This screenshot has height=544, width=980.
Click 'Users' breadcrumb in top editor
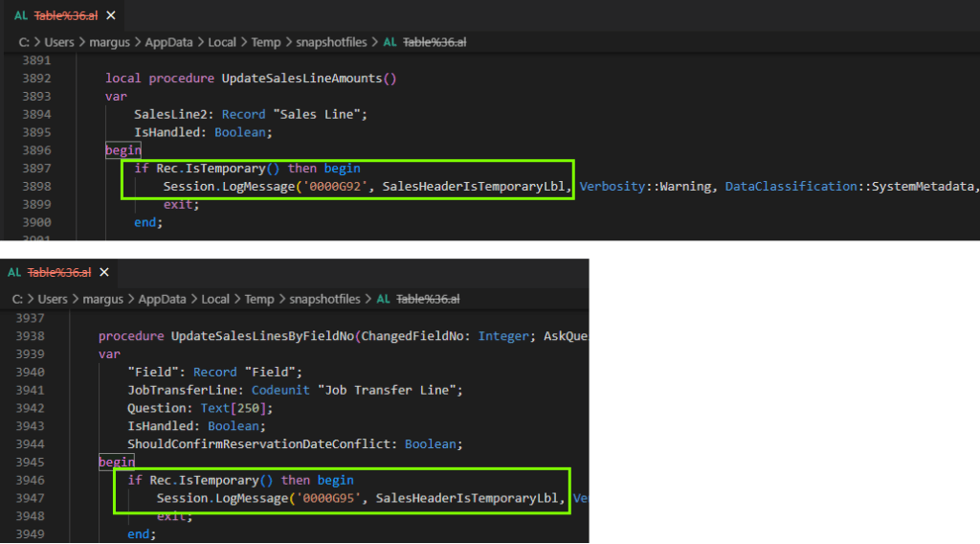[58, 42]
